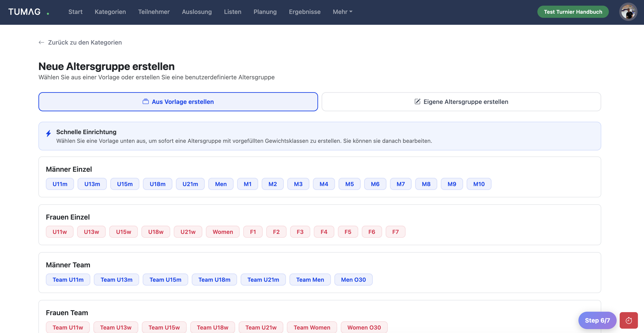This screenshot has height=333, width=644.
Task: Select the F6 template chip
Action: [372, 232]
